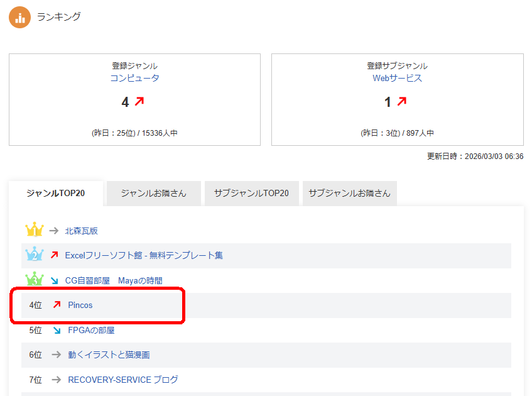Click the blue down arrow next to FPGAの部屋
This screenshot has height=396, width=532.
pyautogui.click(x=57, y=330)
